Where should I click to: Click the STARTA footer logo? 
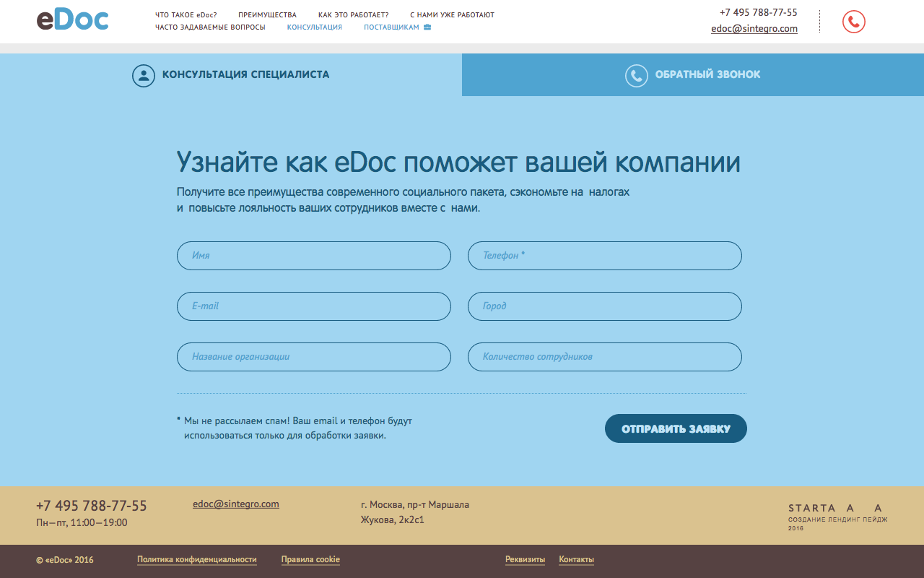[x=837, y=517]
